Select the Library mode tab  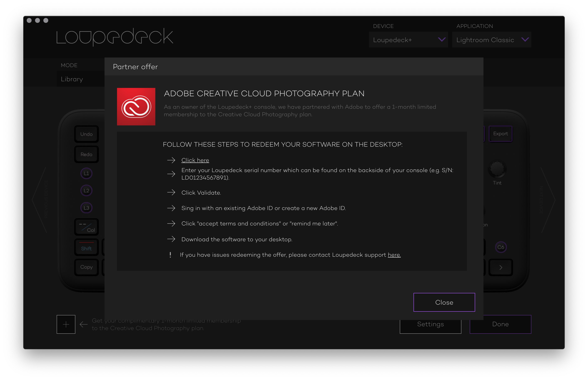[72, 79]
